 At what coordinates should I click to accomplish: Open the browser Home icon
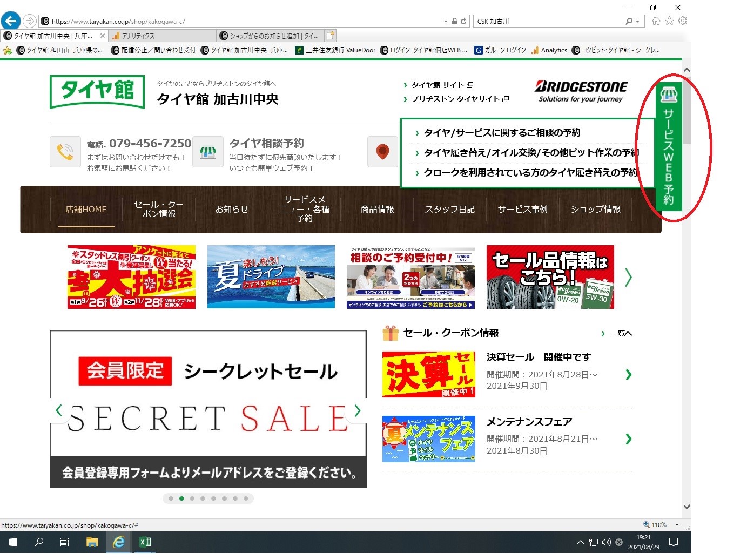656,21
